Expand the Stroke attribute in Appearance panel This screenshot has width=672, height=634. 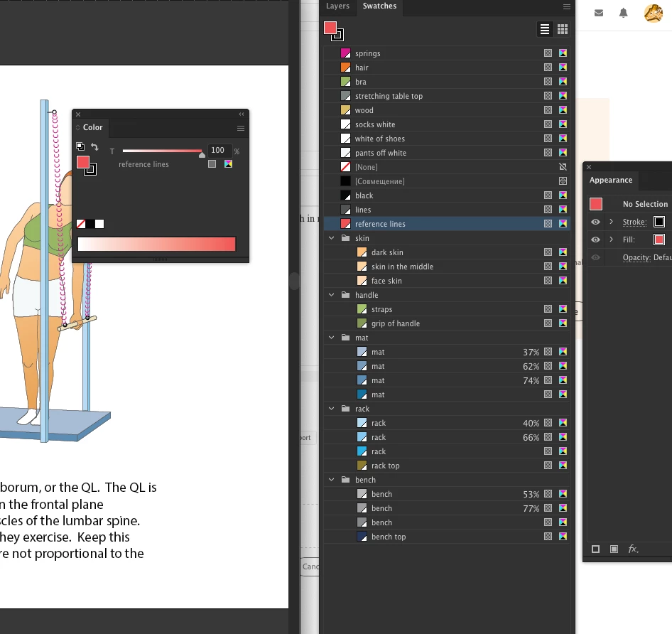(x=612, y=222)
